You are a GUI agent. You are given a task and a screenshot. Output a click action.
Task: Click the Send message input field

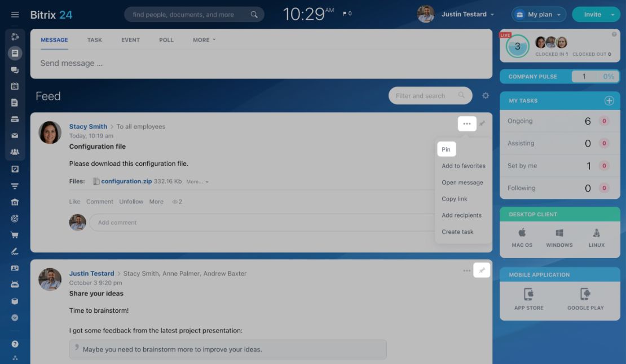coord(261,64)
